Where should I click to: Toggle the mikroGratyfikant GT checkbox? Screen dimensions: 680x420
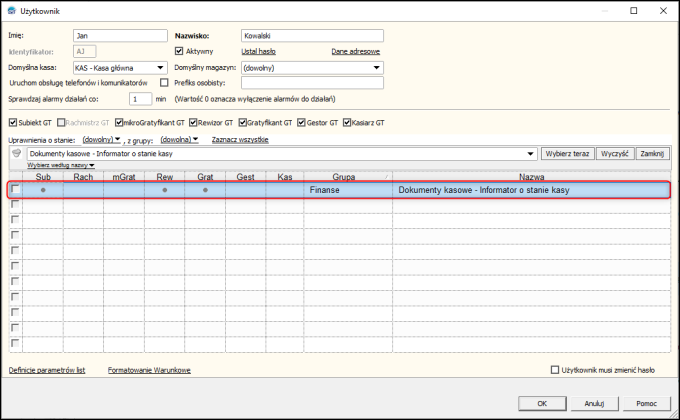click(x=119, y=123)
